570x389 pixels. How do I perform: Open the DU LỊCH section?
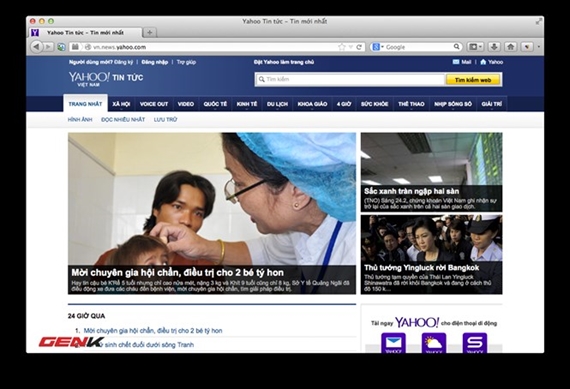point(277,104)
